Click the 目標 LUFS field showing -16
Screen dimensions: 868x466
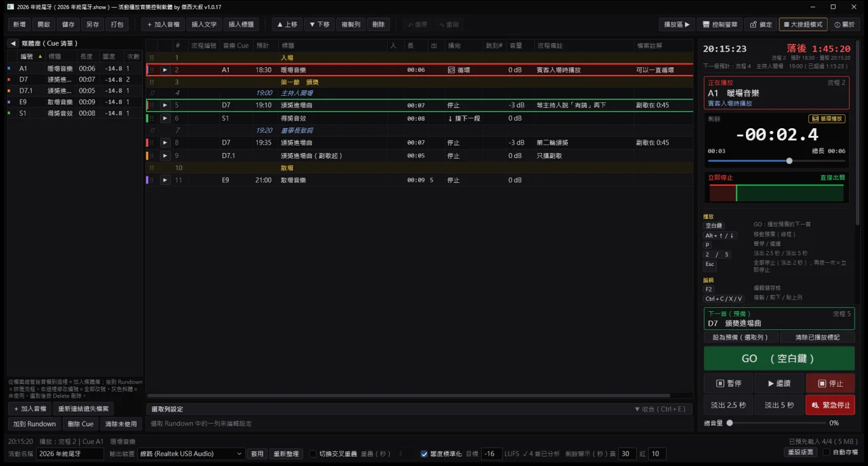pos(491,454)
